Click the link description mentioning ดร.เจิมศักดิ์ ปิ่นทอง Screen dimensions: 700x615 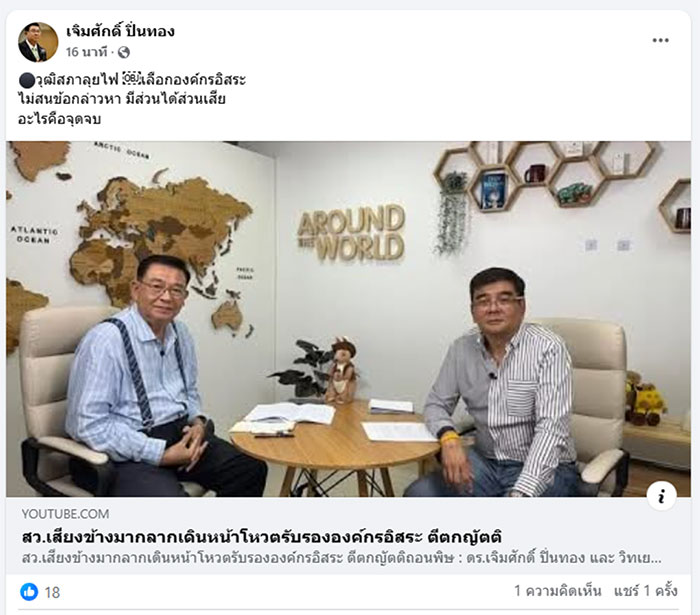341,558
